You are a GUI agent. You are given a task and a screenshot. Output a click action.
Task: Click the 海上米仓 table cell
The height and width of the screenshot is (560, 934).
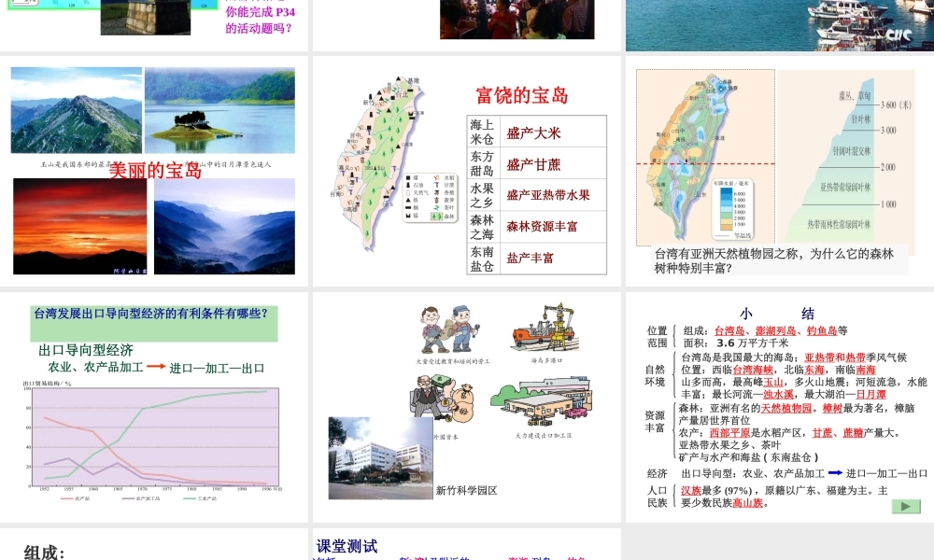click(483, 132)
